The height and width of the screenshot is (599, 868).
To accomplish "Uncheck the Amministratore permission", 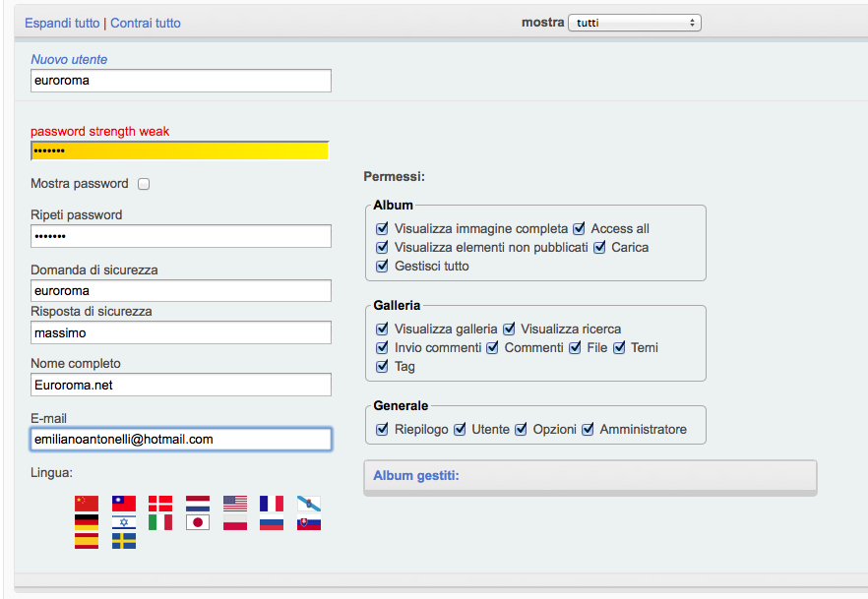I will click(x=588, y=429).
